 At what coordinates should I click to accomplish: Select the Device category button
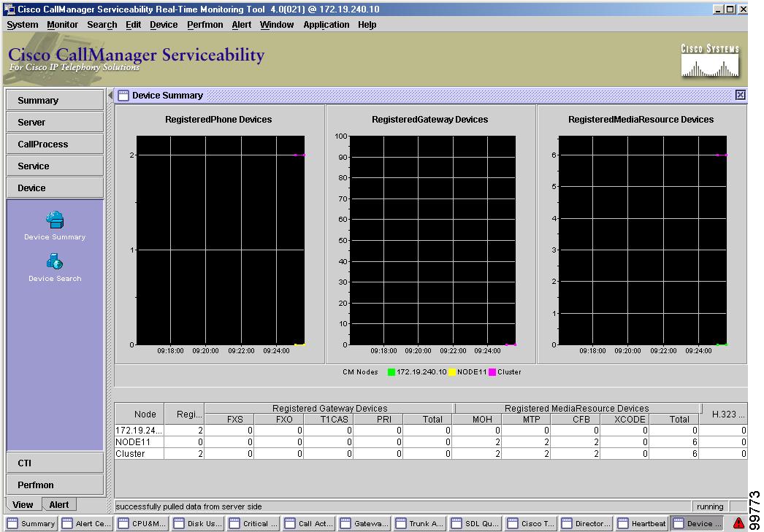55,188
